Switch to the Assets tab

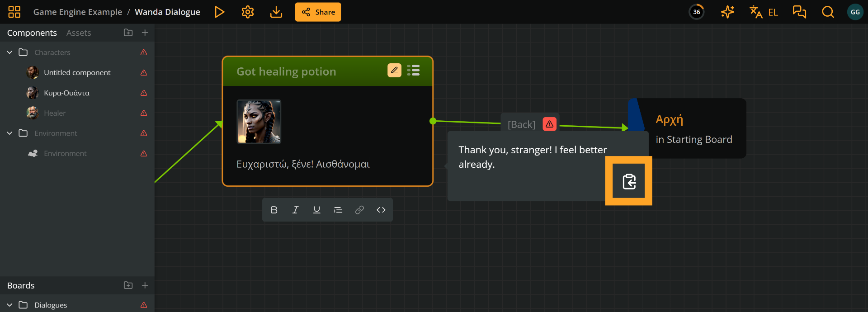point(79,33)
